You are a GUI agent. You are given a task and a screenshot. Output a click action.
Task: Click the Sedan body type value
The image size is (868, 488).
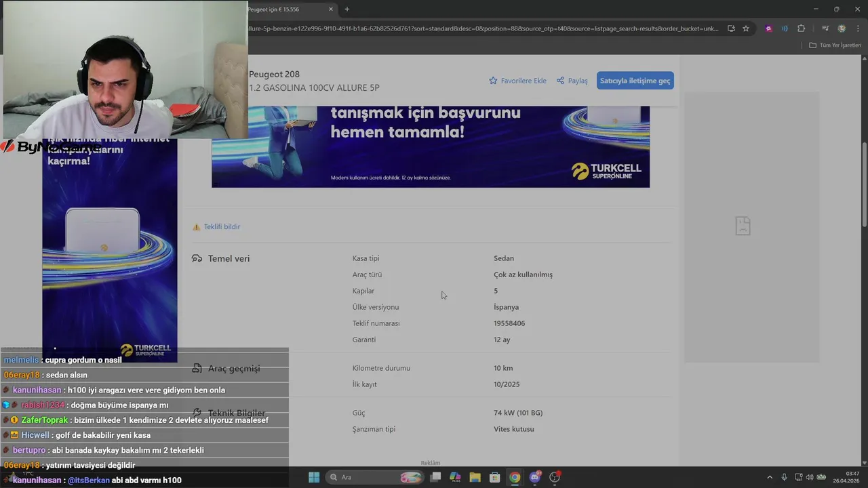point(504,258)
